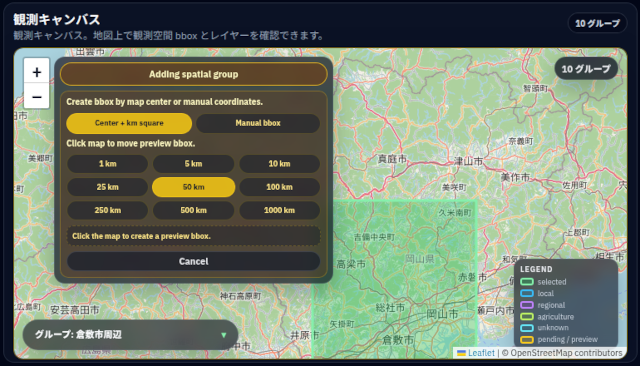
Task: Pick the 100 km size option
Action: coord(279,187)
